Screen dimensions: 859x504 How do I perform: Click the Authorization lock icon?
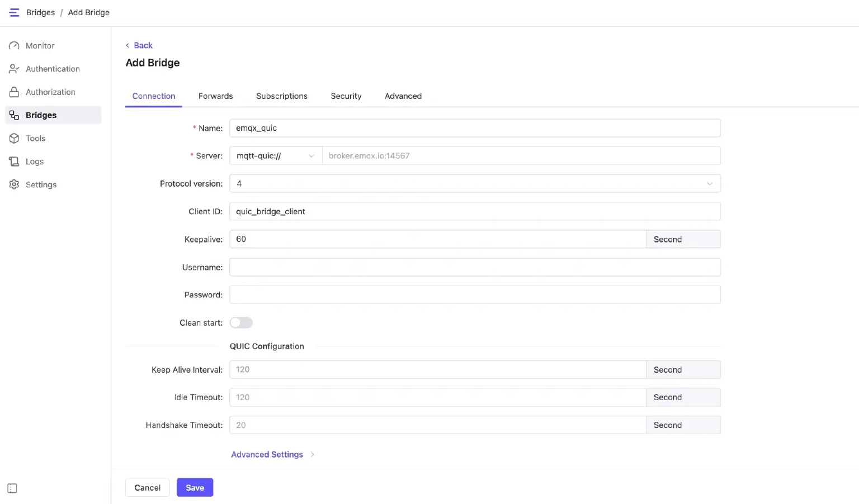pos(14,92)
